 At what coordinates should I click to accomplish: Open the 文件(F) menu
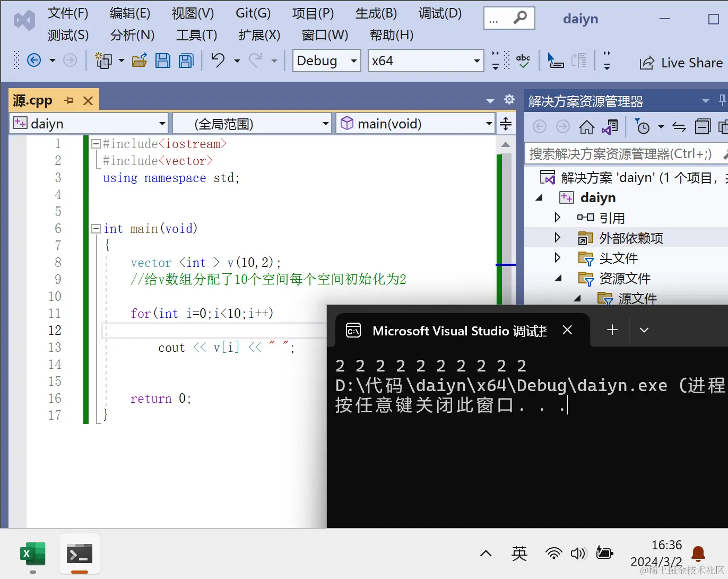[x=68, y=13]
